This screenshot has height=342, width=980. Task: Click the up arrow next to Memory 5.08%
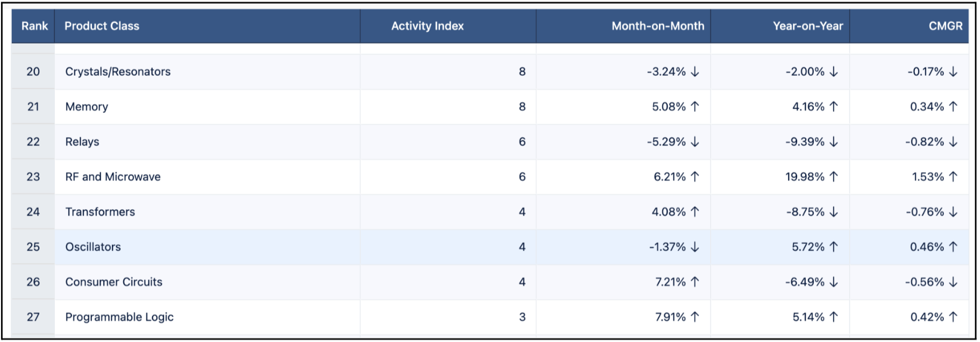[x=695, y=107]
